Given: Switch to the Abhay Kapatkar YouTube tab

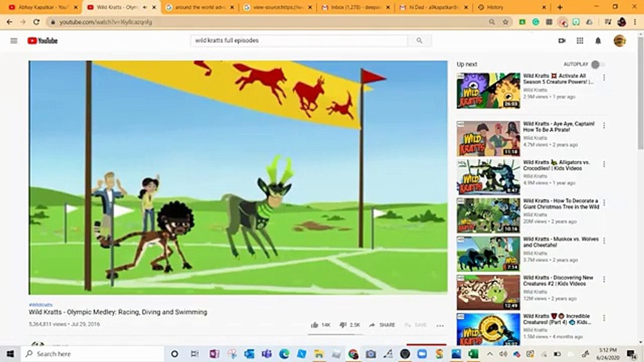Looking at the screenshot, I should click(x=42, y=8).
